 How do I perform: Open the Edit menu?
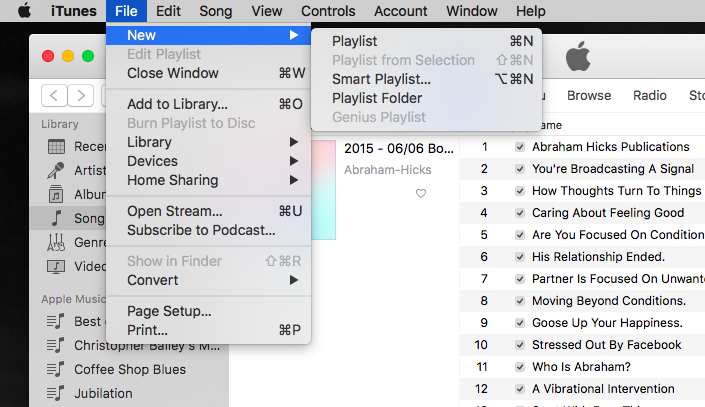[x=168, y=11]
